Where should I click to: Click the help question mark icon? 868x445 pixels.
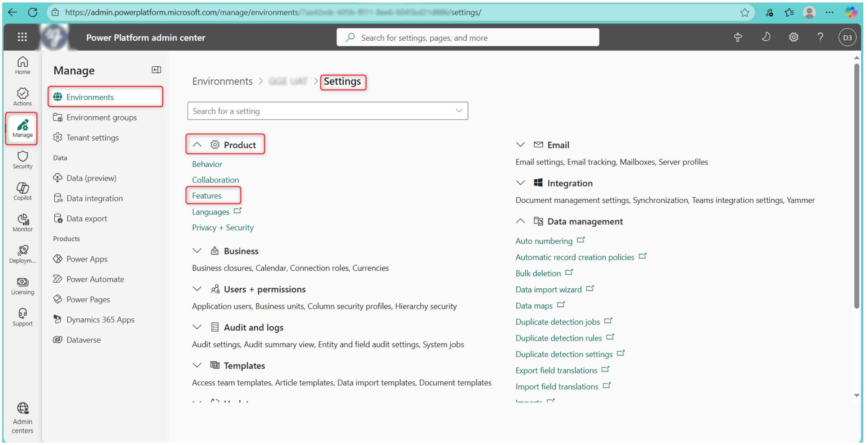tap(820, 37)
